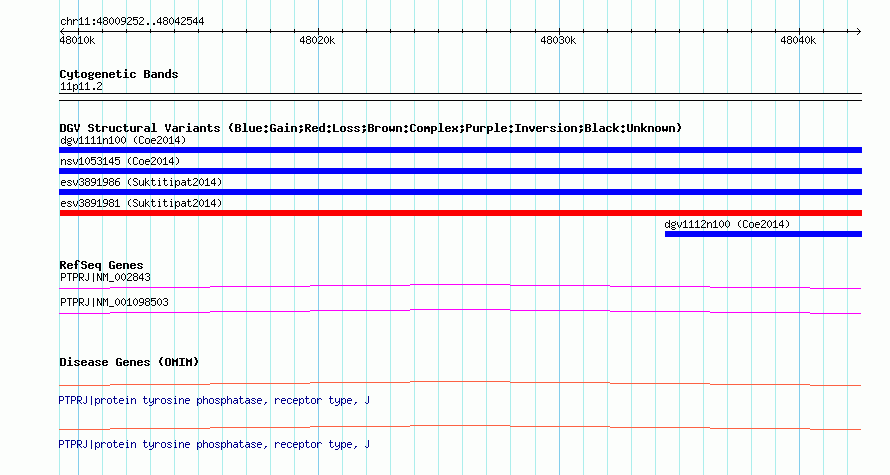Click the esv3891986 (Suktitipat2014) label
The image size is (890, 475).
tap(141, 182)
